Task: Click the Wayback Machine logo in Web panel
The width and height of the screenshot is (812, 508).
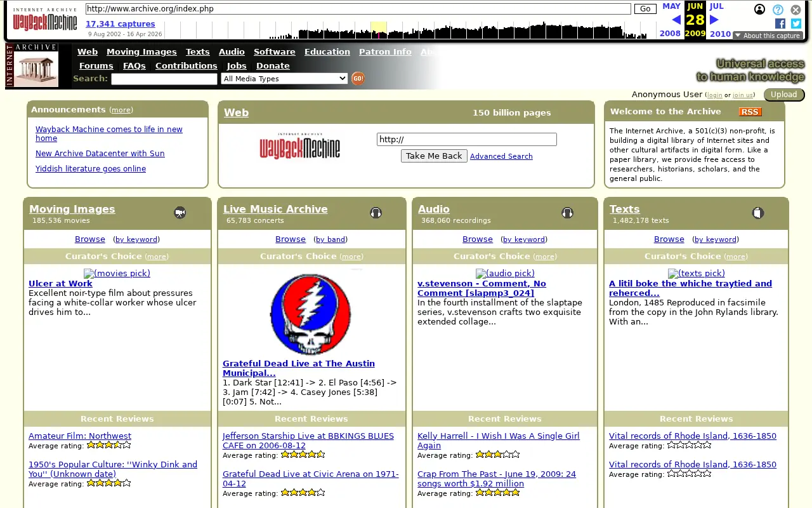Action: (299, 146)
